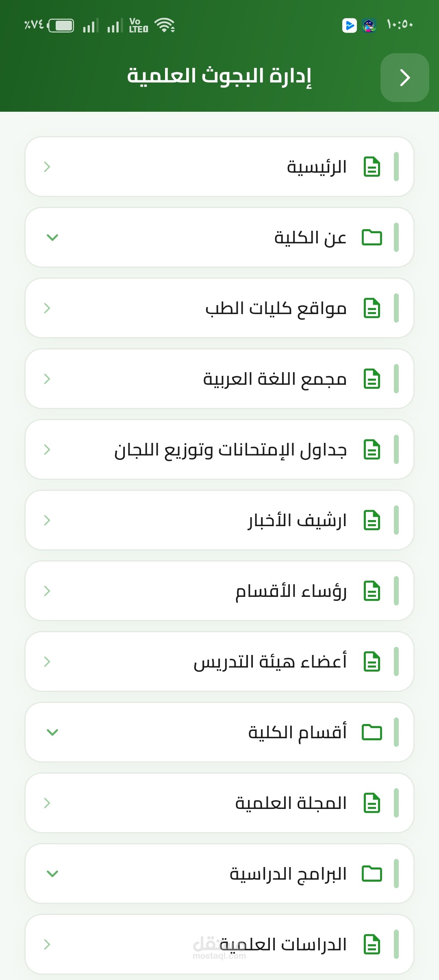The image size is (439, 980).
Task: Tap the إدارة البحوث العلمية page title
Action: tap(219, 76)
